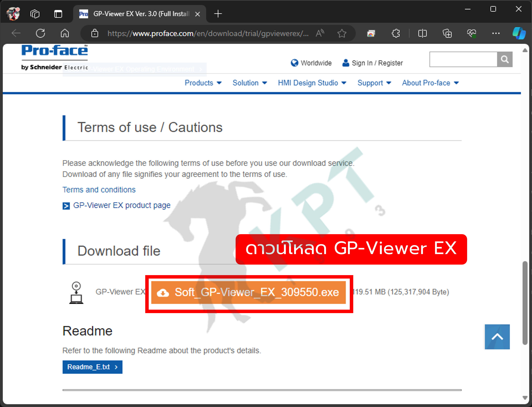
Task: Expand the Products menu
Action: click(x=203, y=83)
